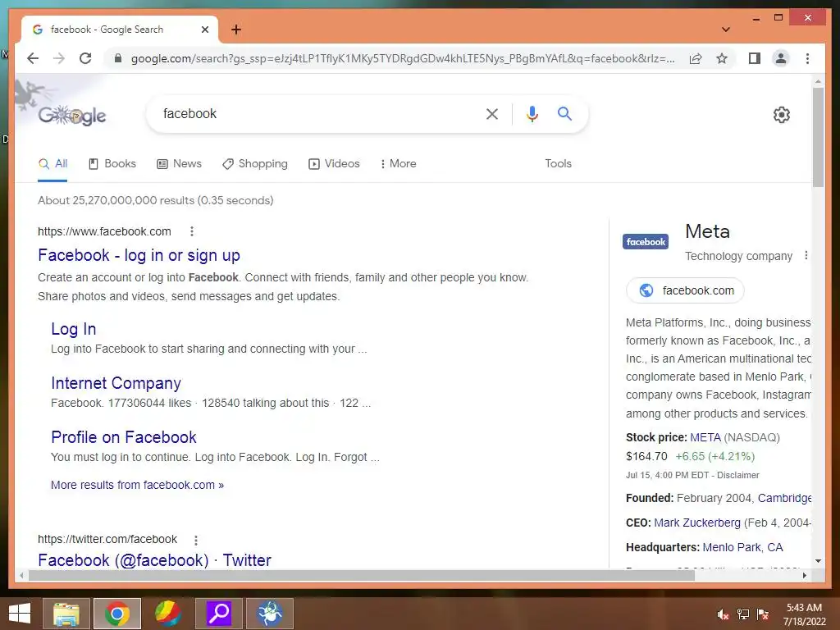Open the Chrome profile avatar

[x=781, y=58]
